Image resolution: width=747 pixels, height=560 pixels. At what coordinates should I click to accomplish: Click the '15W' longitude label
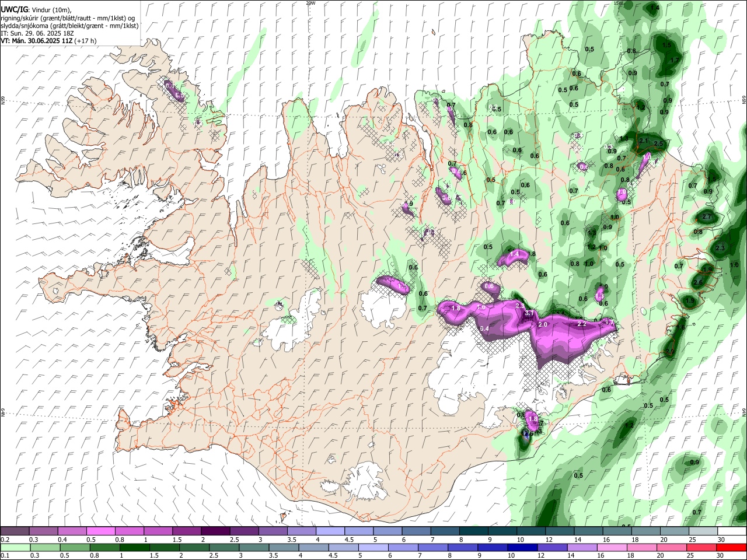point(619,3)
